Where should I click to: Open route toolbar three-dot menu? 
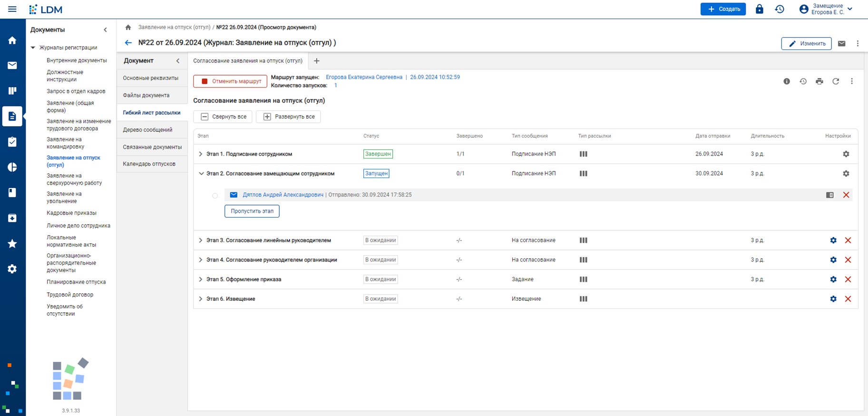[852, 81]
